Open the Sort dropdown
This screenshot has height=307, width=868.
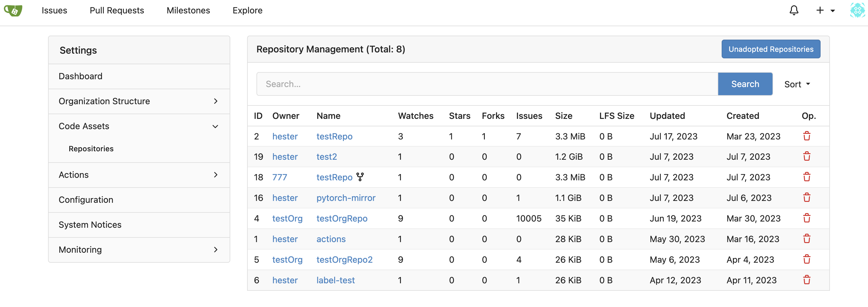797,84
